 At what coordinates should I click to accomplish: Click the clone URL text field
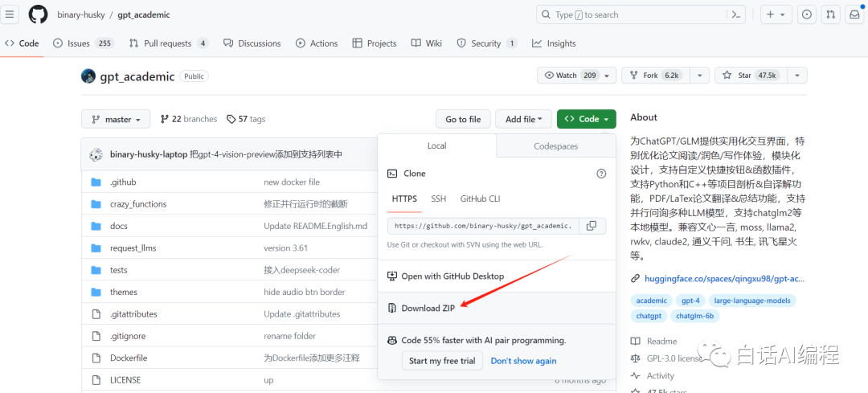pos(483,225)
